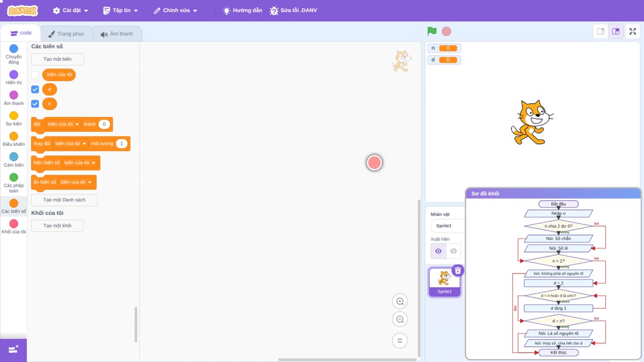
Task: Toggle the 'biến của tôi' variable checkbox
Action: pyautogui.click(x=35, y=75)
